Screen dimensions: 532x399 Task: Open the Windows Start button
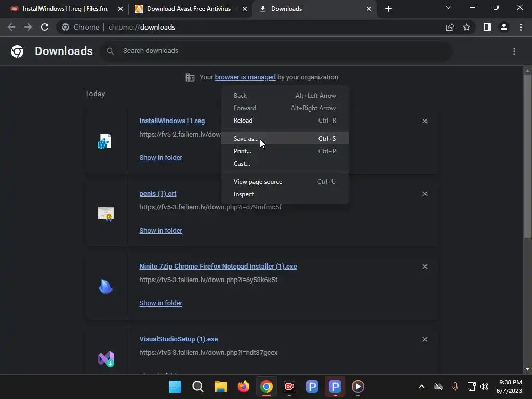point(175,387)
